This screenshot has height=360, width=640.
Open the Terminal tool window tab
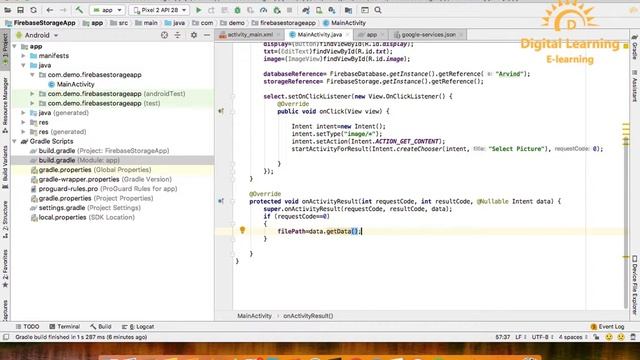[64, 327]
